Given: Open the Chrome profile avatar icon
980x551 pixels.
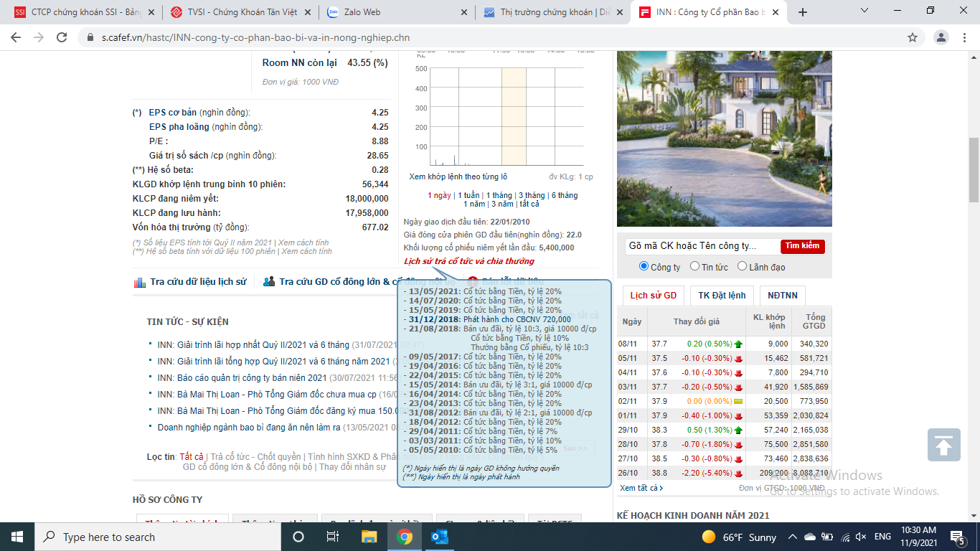Looking at the screenshot, I should 941,37.
